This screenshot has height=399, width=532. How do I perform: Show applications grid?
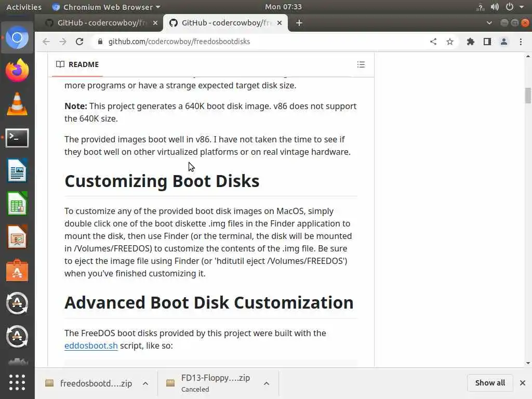click(17, 382)
